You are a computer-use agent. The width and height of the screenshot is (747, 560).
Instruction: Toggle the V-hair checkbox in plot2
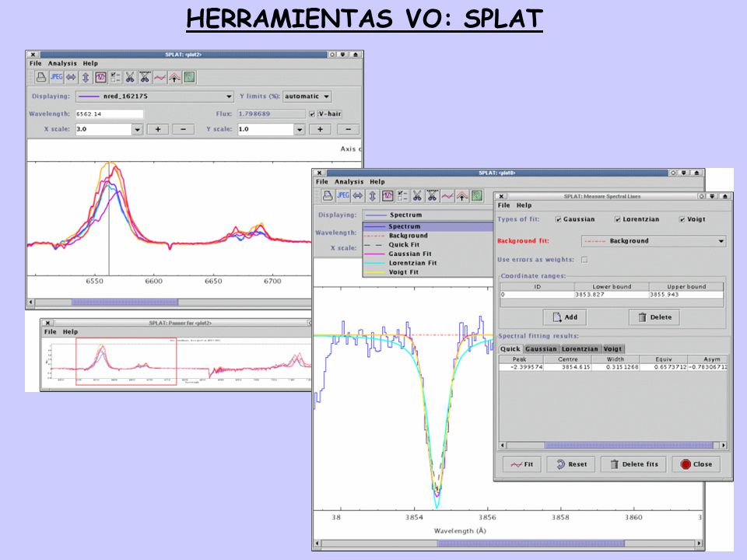tap(312, 114)
